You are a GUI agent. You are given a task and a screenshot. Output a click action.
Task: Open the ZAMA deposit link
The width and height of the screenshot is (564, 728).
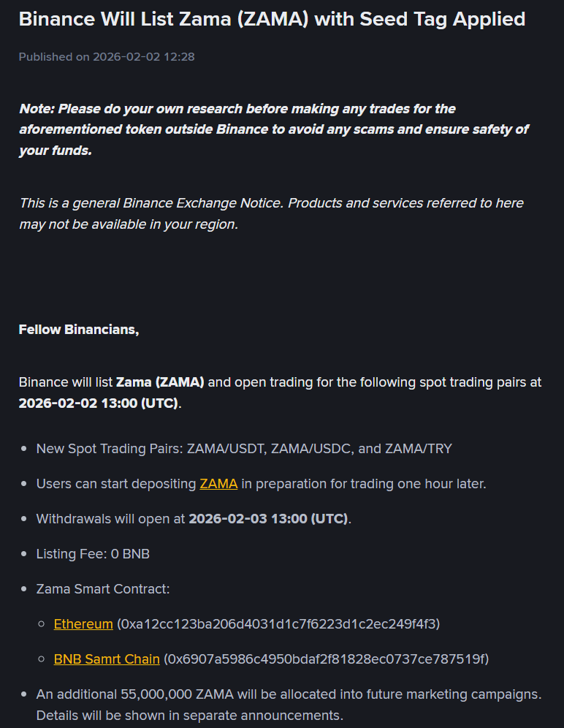click(x=218, y=484)
